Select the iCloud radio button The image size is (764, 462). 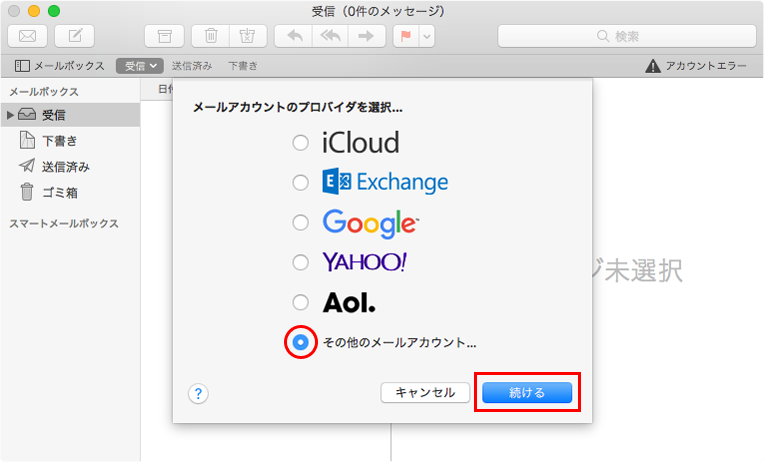pos(301,143)
